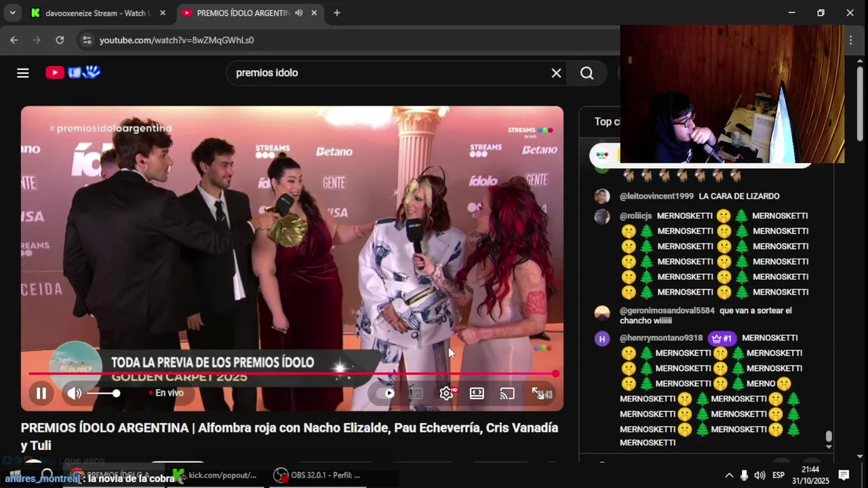
Task: Close the davooxeneize Stream tab
Action: coord(162,13)
